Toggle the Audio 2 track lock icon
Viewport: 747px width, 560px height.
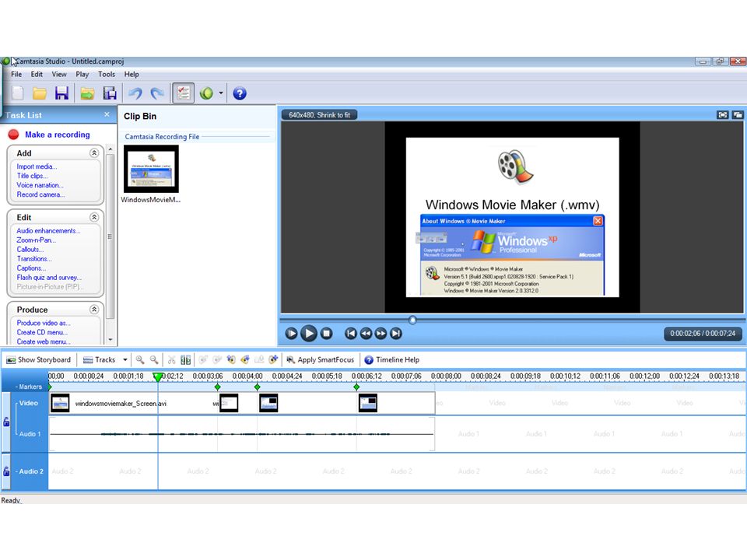6,471
